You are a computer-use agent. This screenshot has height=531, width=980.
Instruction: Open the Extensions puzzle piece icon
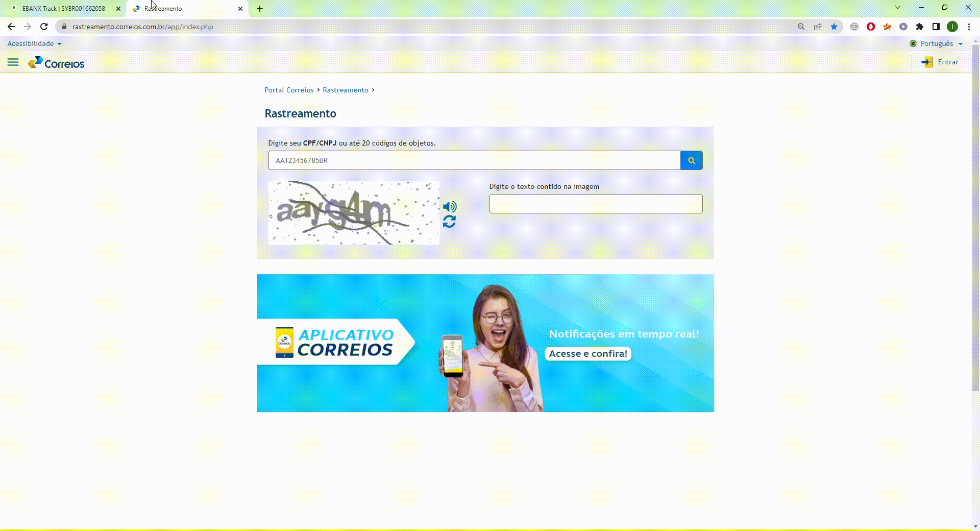tap(920, 27)
